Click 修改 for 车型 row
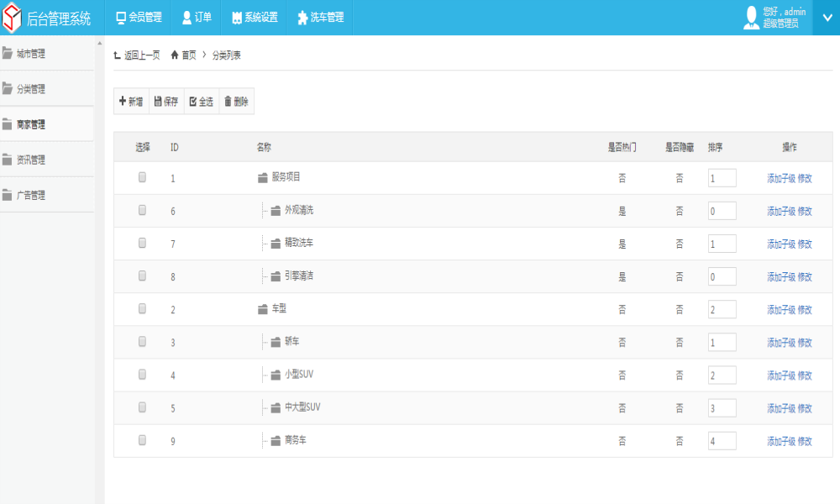840x504 pixels. pos(805,310)
